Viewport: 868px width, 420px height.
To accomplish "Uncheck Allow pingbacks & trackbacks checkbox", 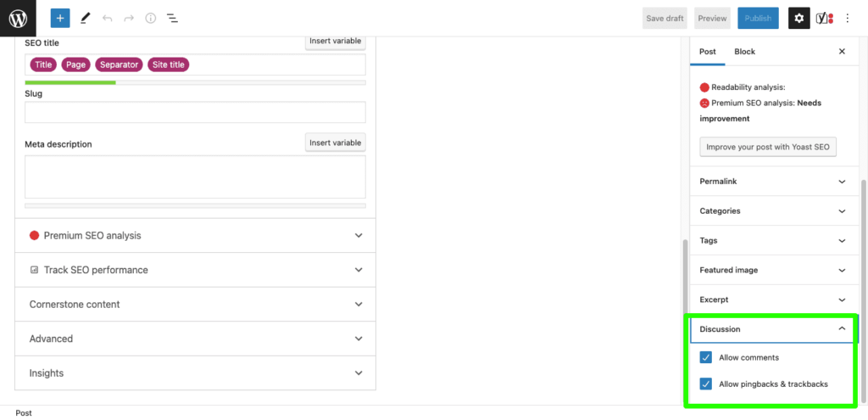I will click(x=706, y=384).
